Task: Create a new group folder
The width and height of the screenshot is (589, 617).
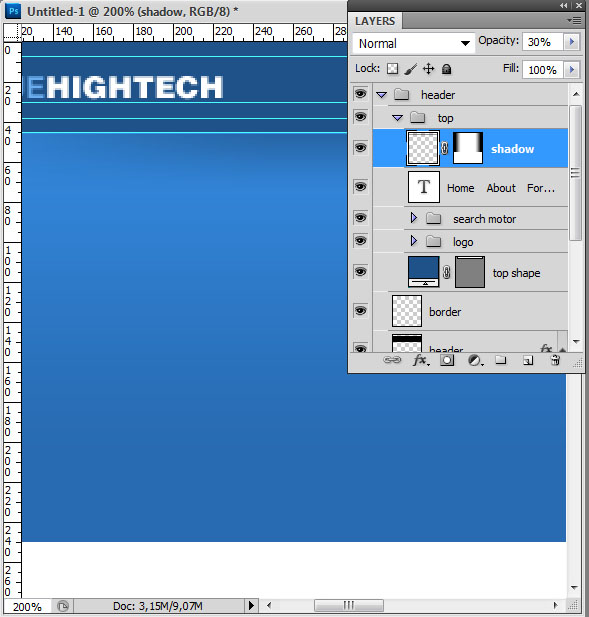Action: click(x=500, y=360)
